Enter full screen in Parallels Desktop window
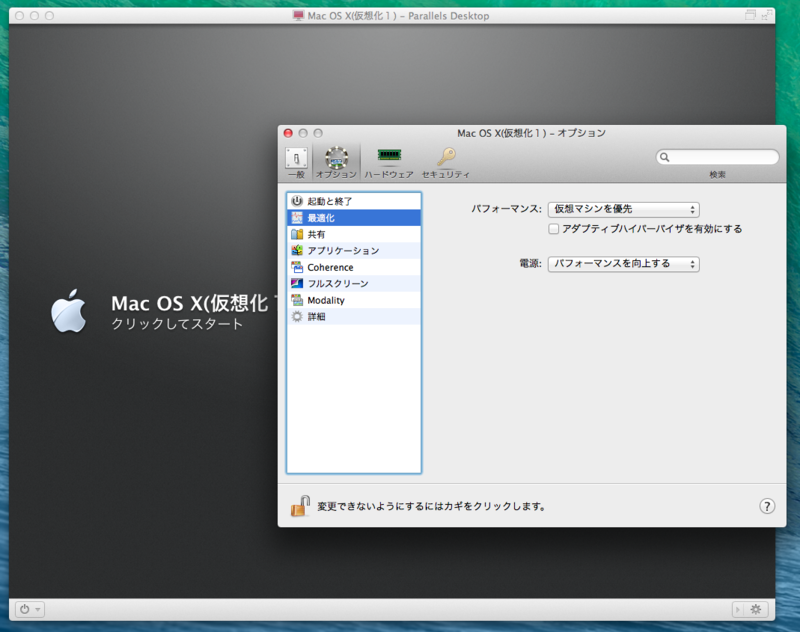800x632 pixels. [766, 16]
